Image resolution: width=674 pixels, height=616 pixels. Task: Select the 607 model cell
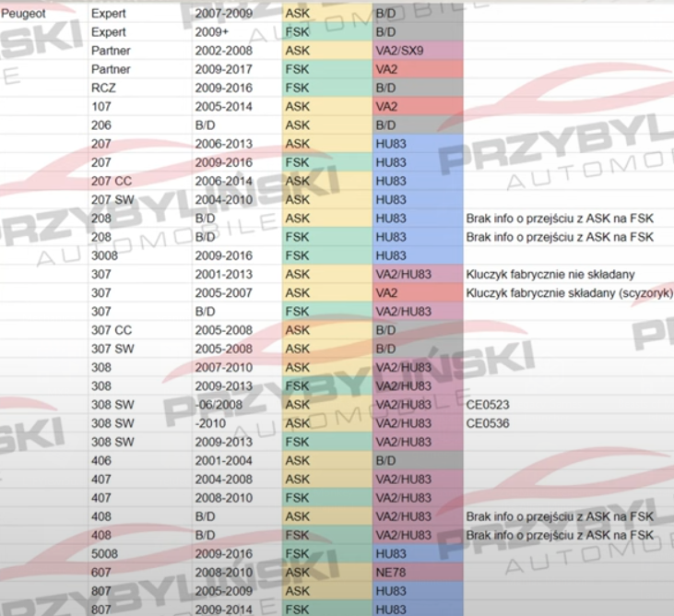(x=140, y=572)
